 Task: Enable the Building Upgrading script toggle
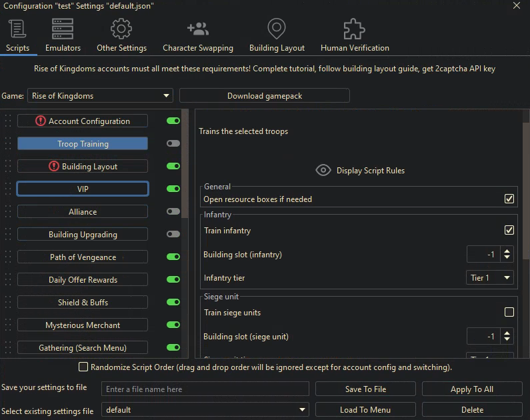(173, 234)
